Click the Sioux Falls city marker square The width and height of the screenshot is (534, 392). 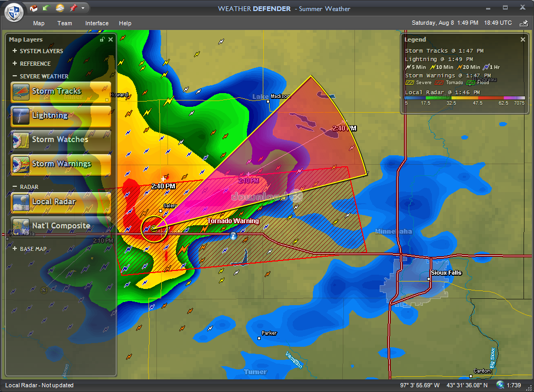[x=429, y=279]
